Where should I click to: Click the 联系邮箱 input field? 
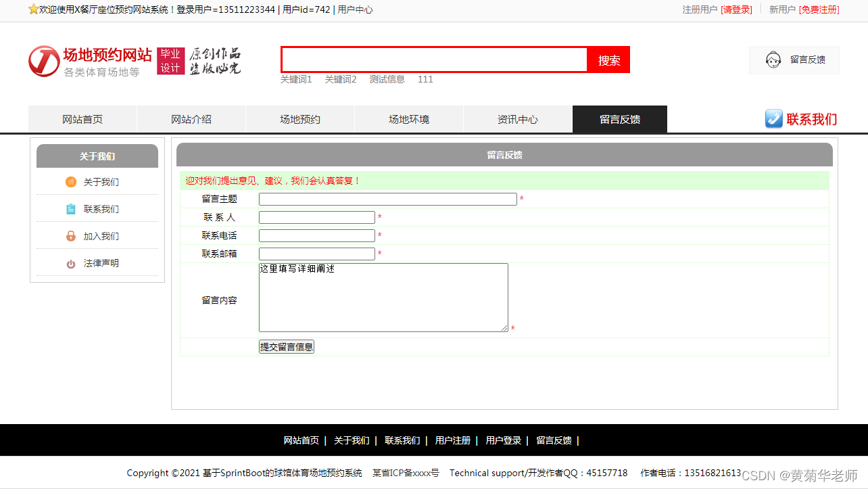317,254
